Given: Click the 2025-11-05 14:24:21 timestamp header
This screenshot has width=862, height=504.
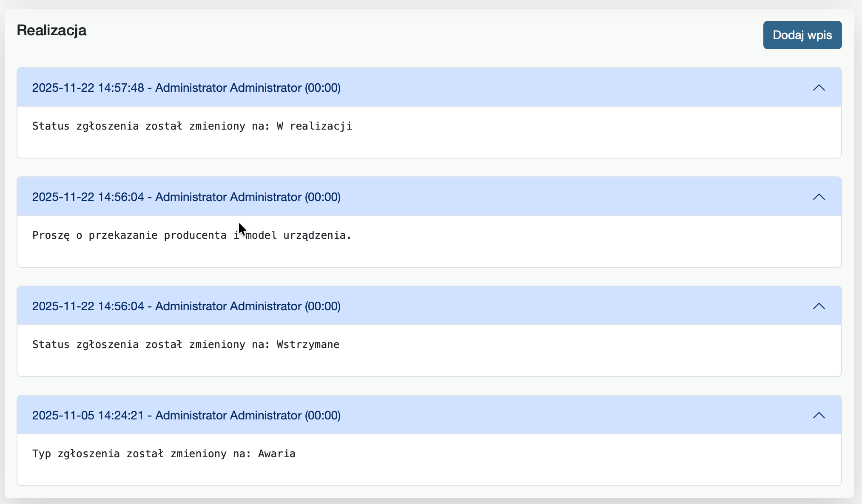Looking at the screenshot, I should (x=88, y=416).
